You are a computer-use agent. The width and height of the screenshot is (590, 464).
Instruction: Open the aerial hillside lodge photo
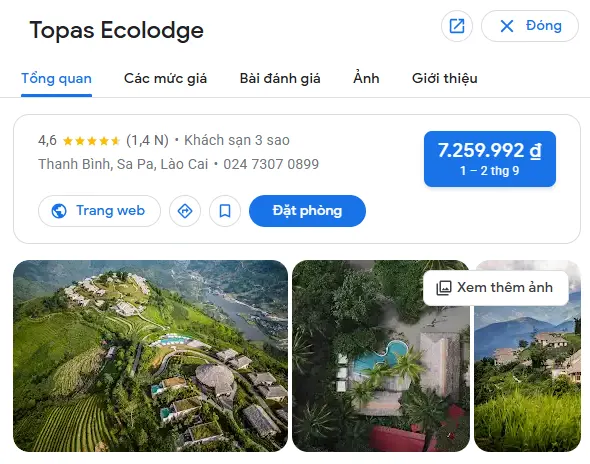(151, 356)
